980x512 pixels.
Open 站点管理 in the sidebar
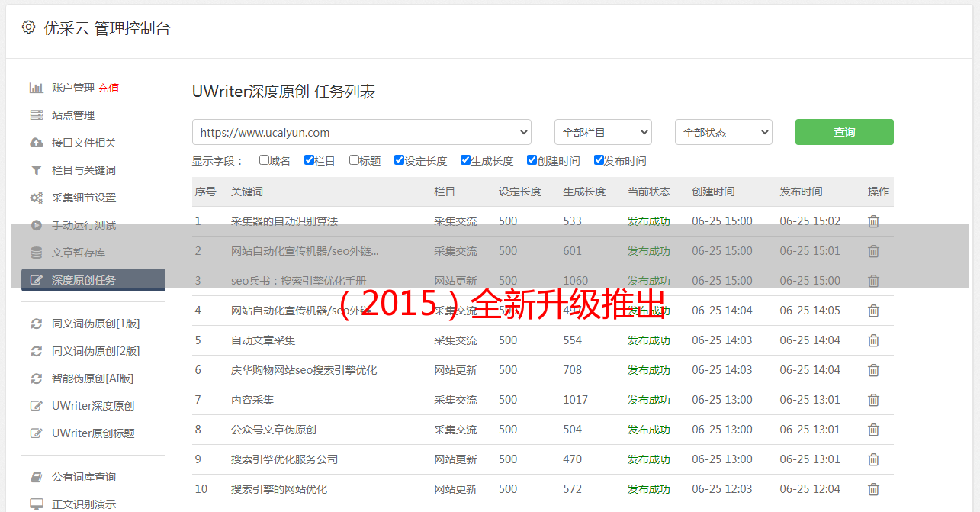click(x=73, y=115)
